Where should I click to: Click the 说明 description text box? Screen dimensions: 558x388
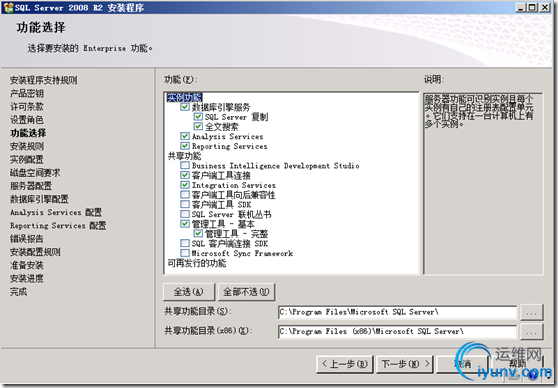[x=483, y=183]
